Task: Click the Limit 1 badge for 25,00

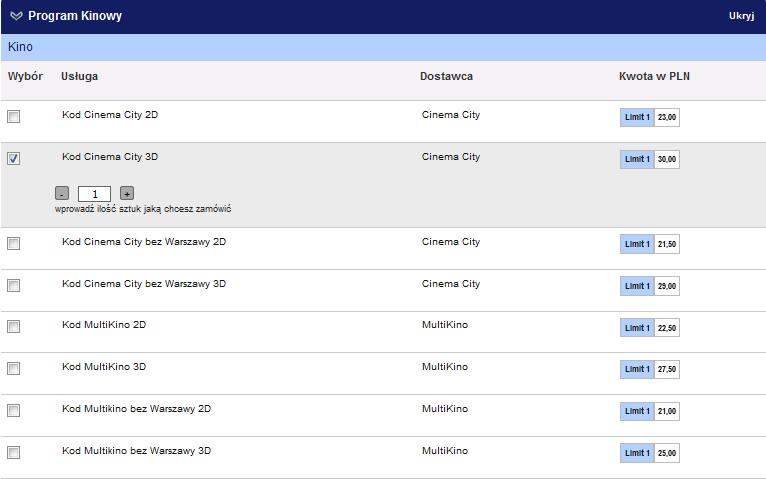Action: pyautogui.click(x=637, y=453)
